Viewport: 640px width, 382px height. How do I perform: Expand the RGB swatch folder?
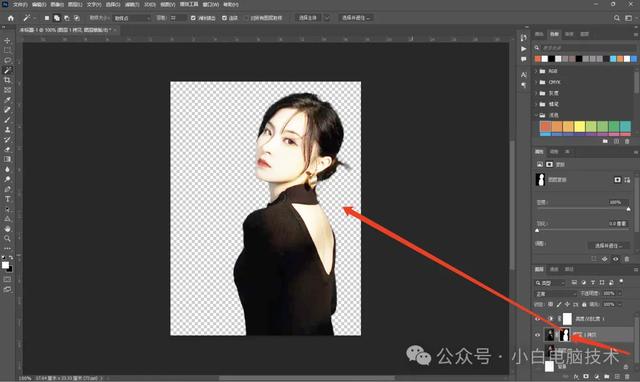[x=536, y=71]
